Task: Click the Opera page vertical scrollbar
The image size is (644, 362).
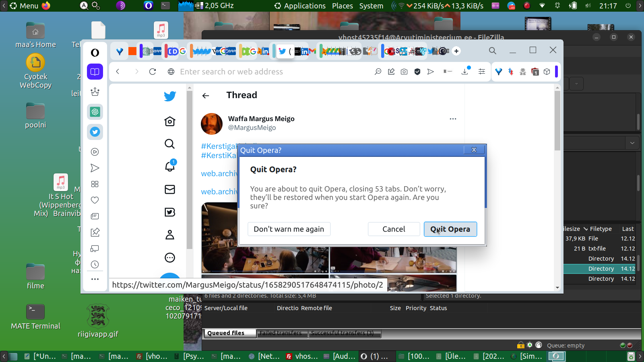Action: tap(557, 121)
